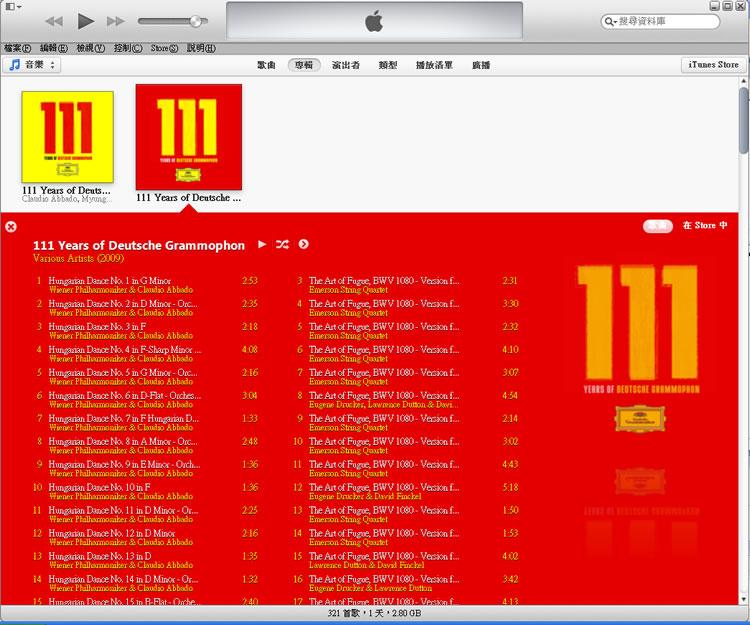
Task: Open the iTunes Store button
Action: [713, 65]
